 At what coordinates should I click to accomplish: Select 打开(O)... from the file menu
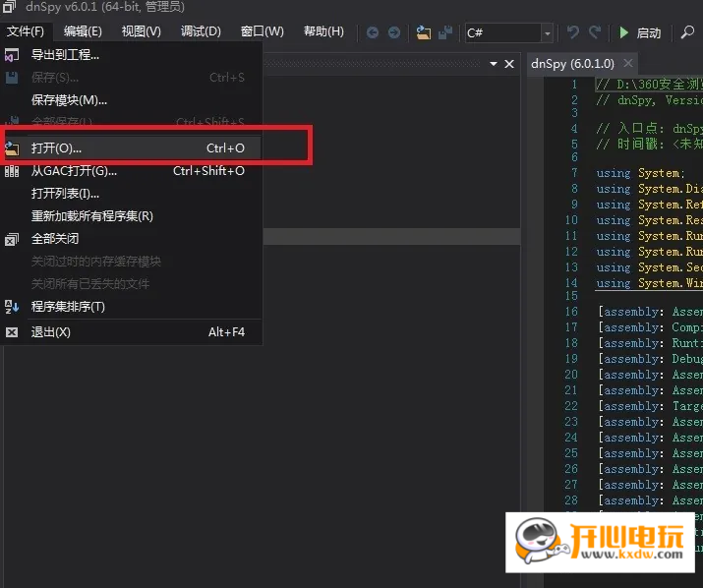pyautogui.click(x=56, y=148)
